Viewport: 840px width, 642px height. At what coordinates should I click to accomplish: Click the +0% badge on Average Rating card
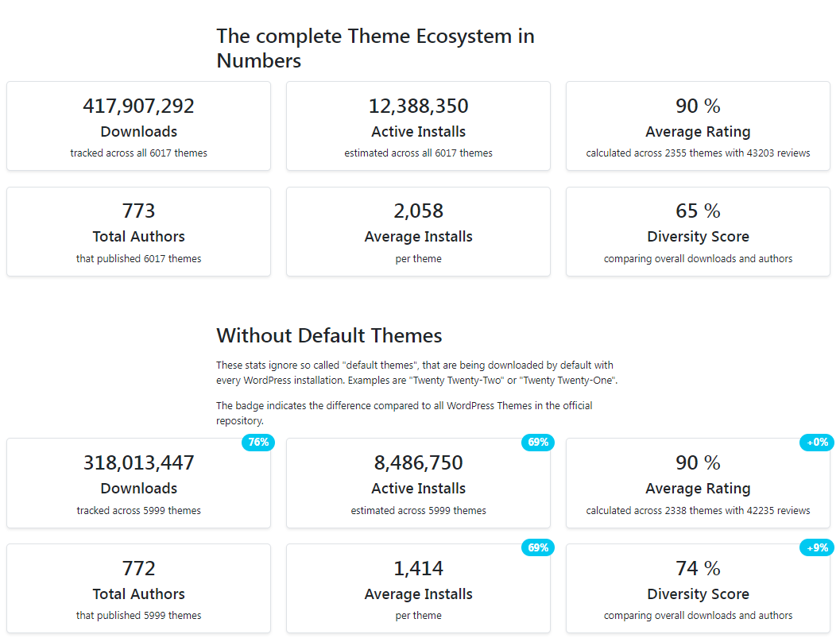[x=817, y=443]
